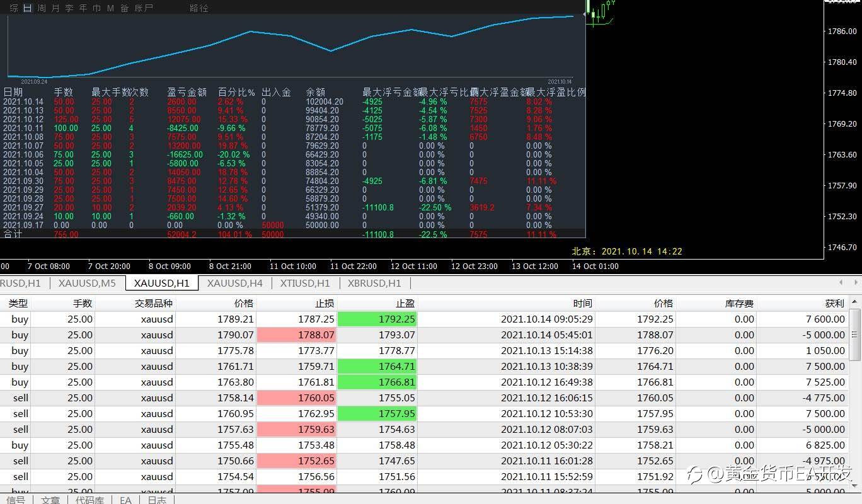Open the 日志 terminal tab

[x=157, y=500]
